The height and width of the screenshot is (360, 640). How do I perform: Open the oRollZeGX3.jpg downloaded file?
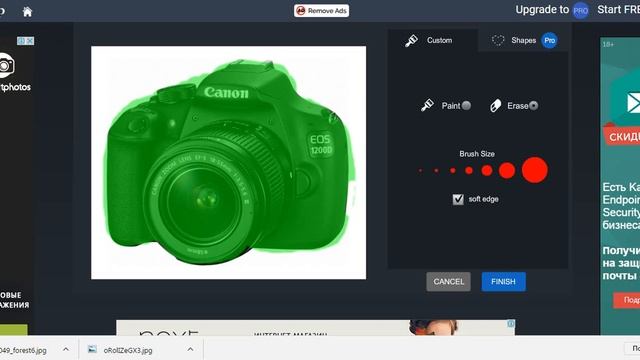128,350
